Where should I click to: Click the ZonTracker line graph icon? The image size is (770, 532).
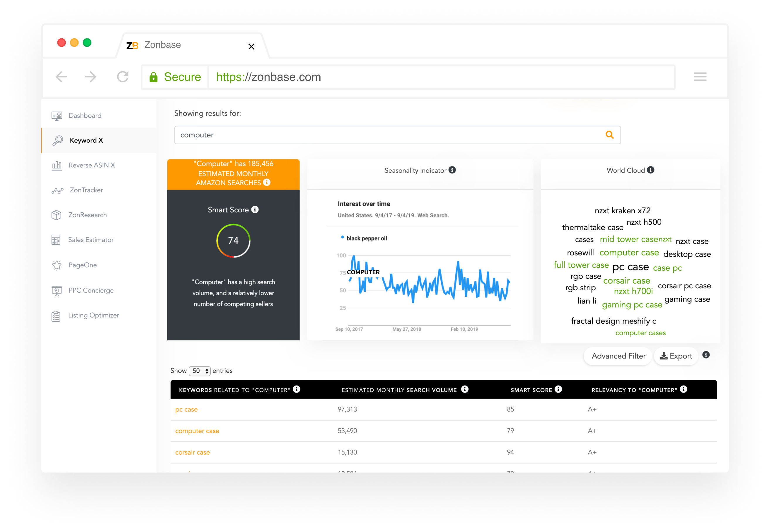tap(57, 190)
